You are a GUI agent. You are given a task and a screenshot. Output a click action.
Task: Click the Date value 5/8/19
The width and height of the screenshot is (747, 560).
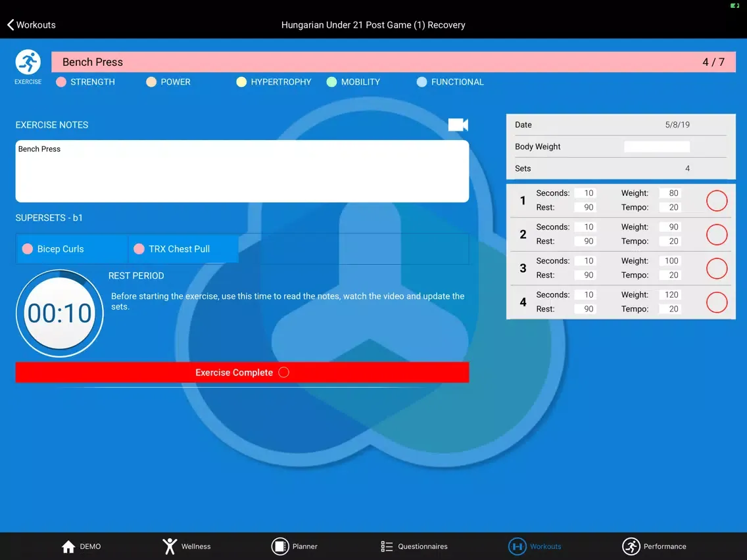click(x=677, y=125)
